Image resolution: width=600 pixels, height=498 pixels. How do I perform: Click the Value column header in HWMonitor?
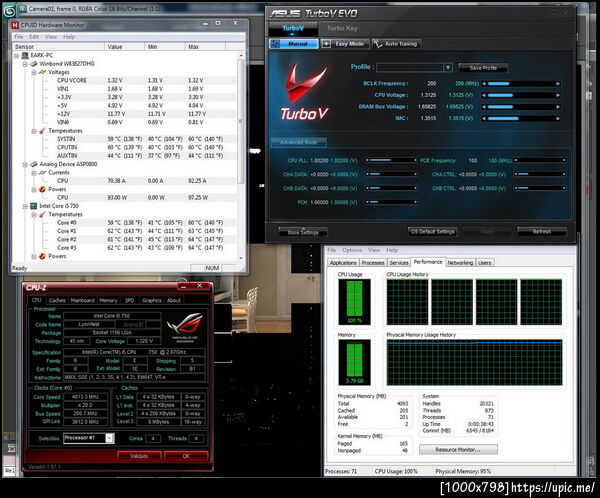125,47
